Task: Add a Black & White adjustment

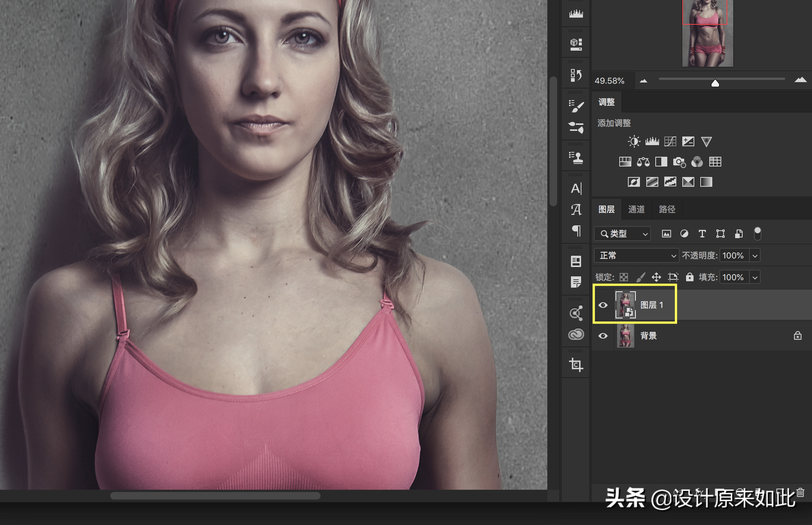Action: [661, 162]
